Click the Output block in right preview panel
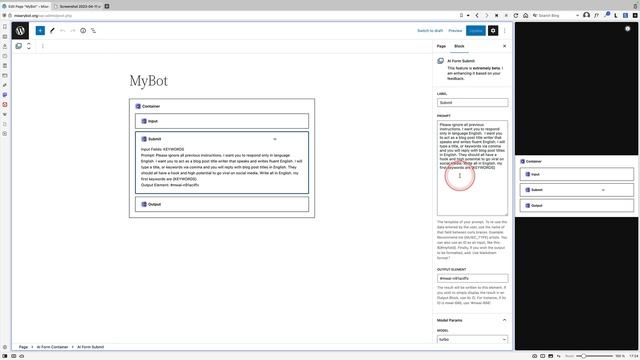Viewport: 640px width, 360px height. point(576,206)
